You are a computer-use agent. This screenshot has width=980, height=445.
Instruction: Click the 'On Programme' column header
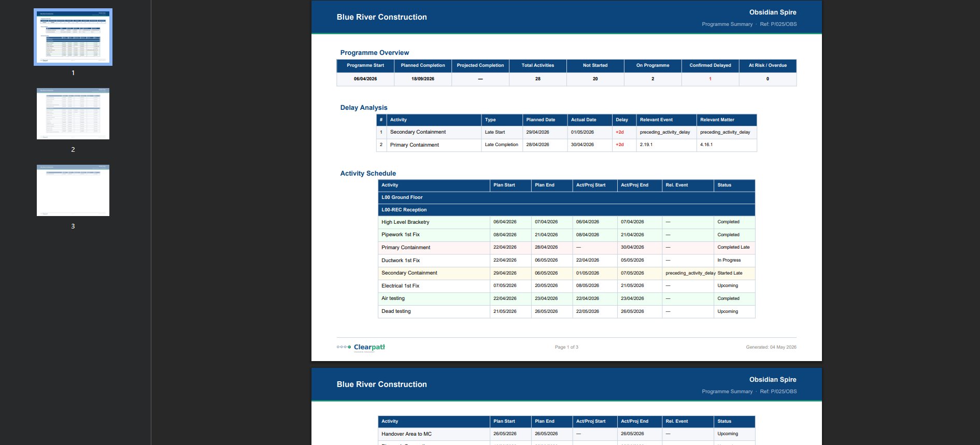[653, 66]
